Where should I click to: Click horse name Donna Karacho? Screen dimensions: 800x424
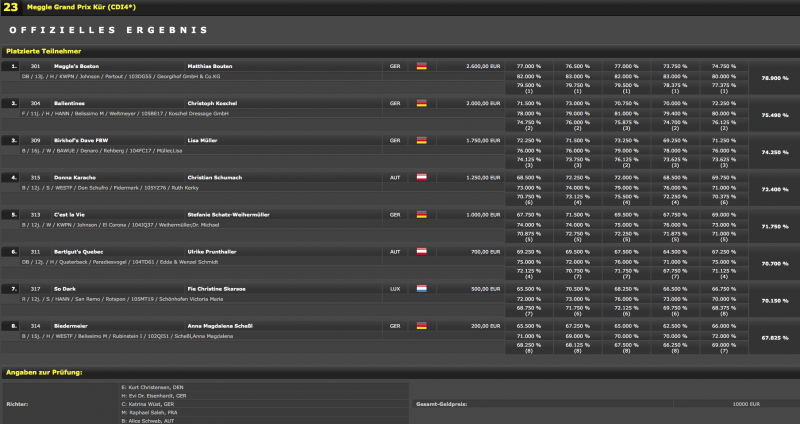pyautogui.click(x=73, y=176)
